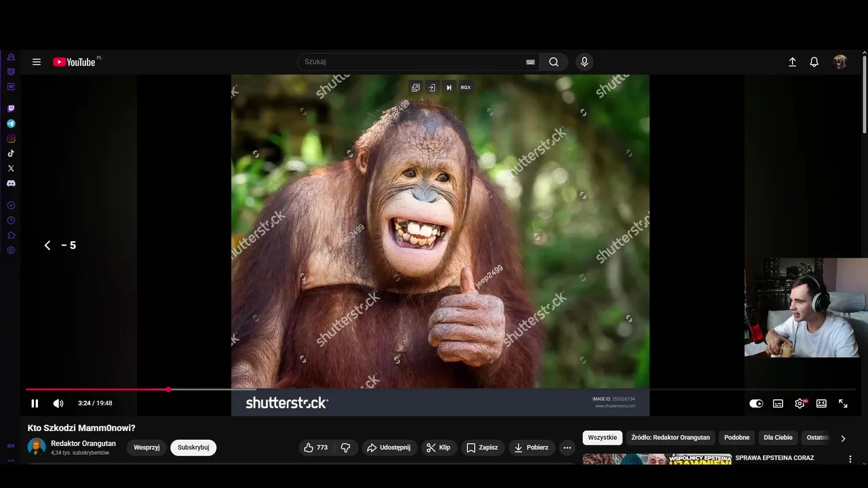Subscribe with the Subskrybuj button
The image size is (868, 488).
193,447
